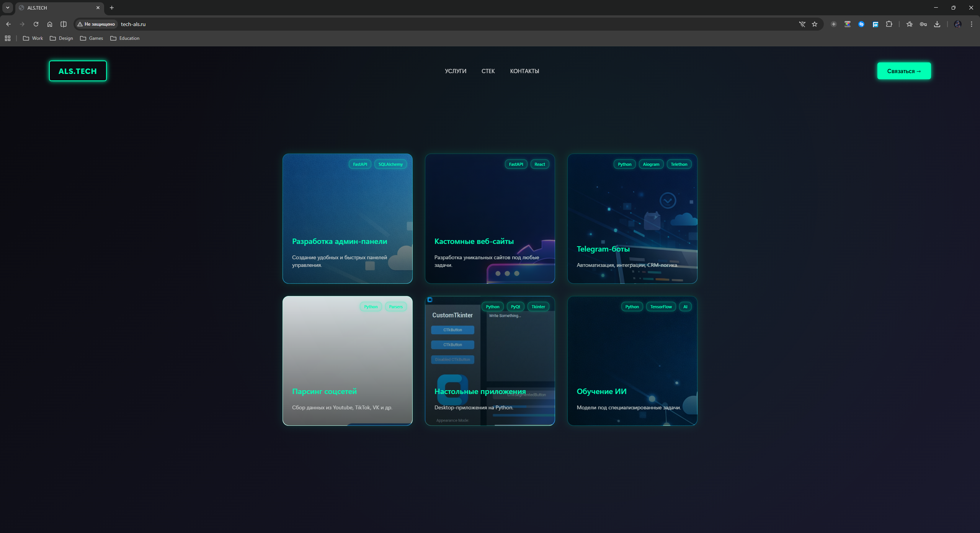
Task: Restore down the browser window
Action: pyautogui.click(x=954, y=8)
